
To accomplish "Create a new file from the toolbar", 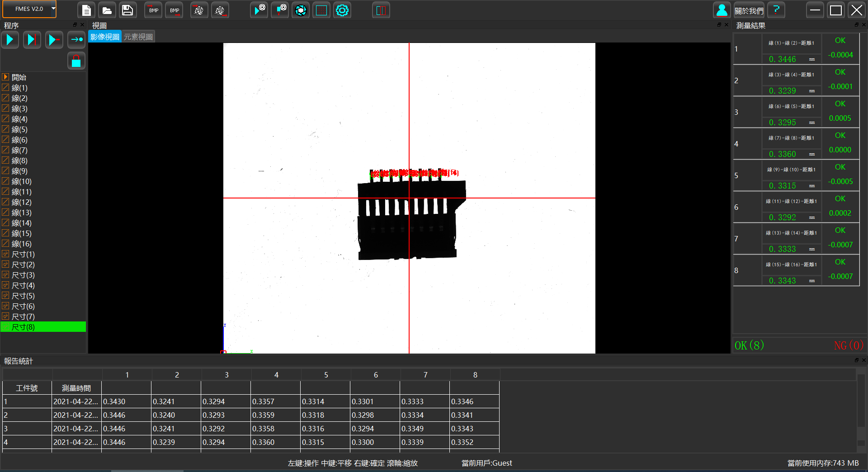I will [86, 10].
